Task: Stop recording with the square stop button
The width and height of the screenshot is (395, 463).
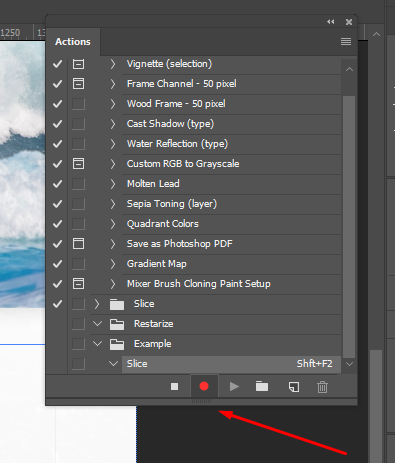Action: [174, 386]
